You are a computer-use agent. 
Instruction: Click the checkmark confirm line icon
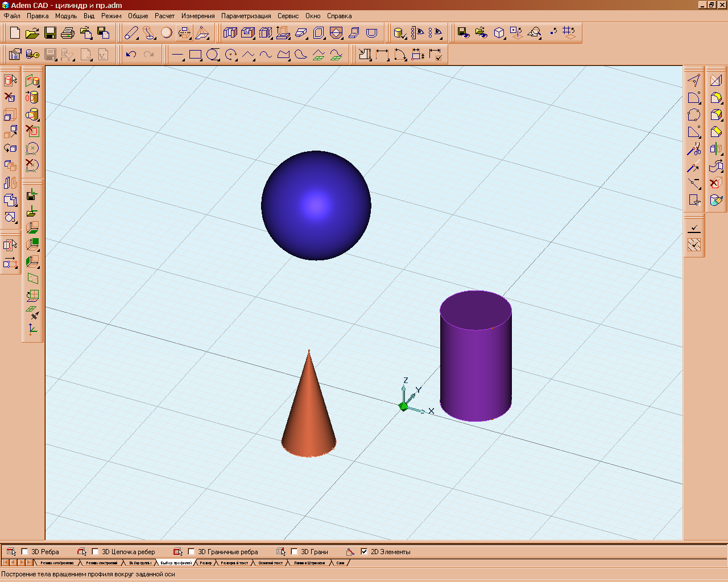(x=694, y=228)
